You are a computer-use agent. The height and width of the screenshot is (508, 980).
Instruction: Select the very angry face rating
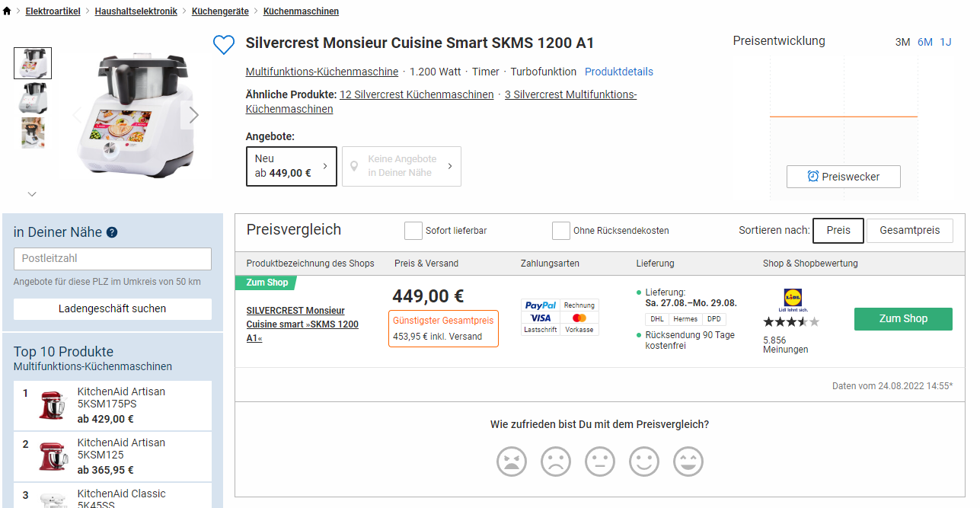point(512,462)
